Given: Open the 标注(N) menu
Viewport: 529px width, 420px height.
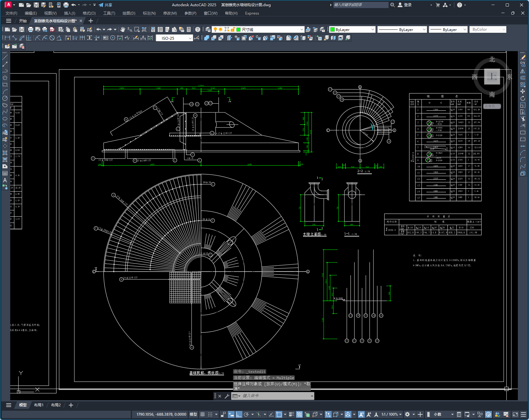Looking at the screenshot, I should pos(149,13).
